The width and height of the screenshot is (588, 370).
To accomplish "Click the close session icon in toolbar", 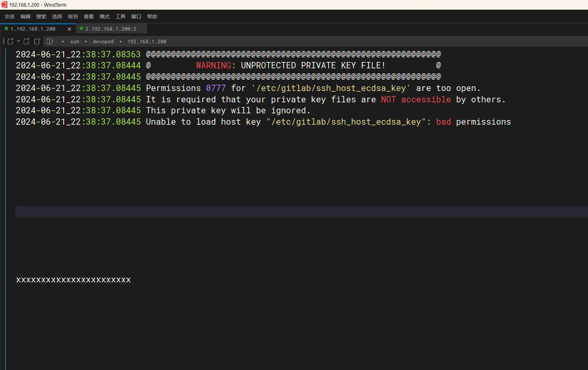I will click(x=26, y=41).
